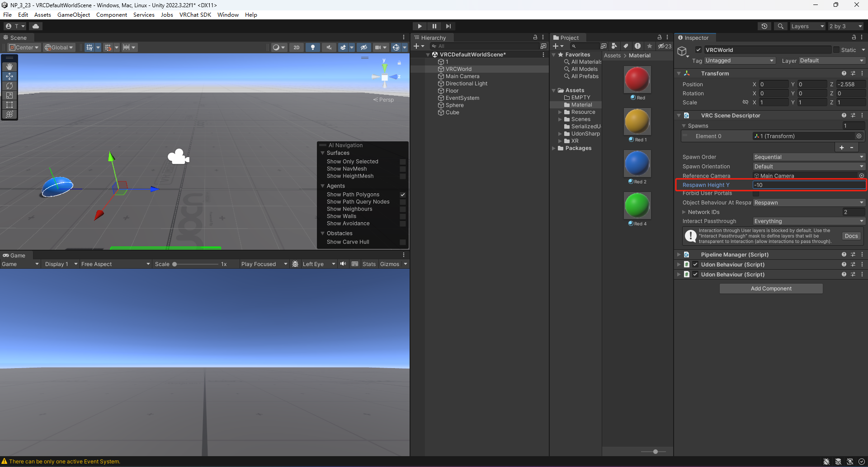Click the Stats button in Game view
868x467 pixels.
pyautogui.click(x=369, y=264)
